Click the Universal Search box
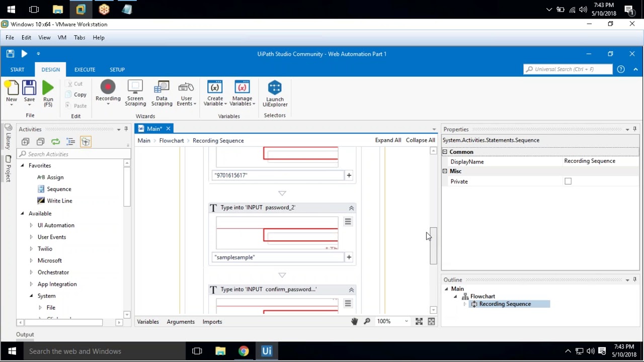 tap(568, 69)
